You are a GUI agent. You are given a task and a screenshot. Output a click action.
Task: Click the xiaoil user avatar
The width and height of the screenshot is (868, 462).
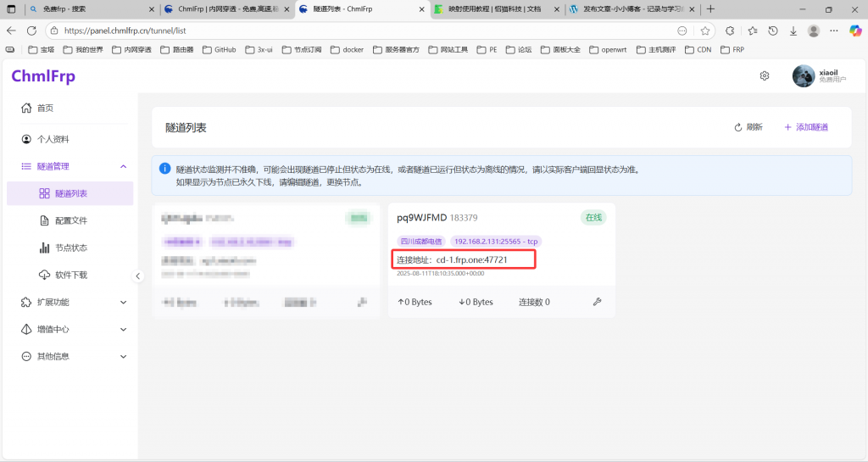point(804,76)
